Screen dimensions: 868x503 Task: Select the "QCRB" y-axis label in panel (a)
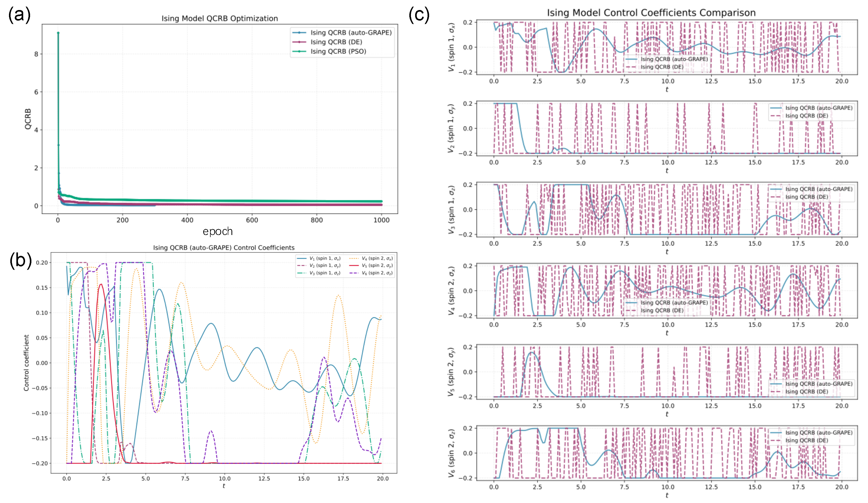[28, 119]
